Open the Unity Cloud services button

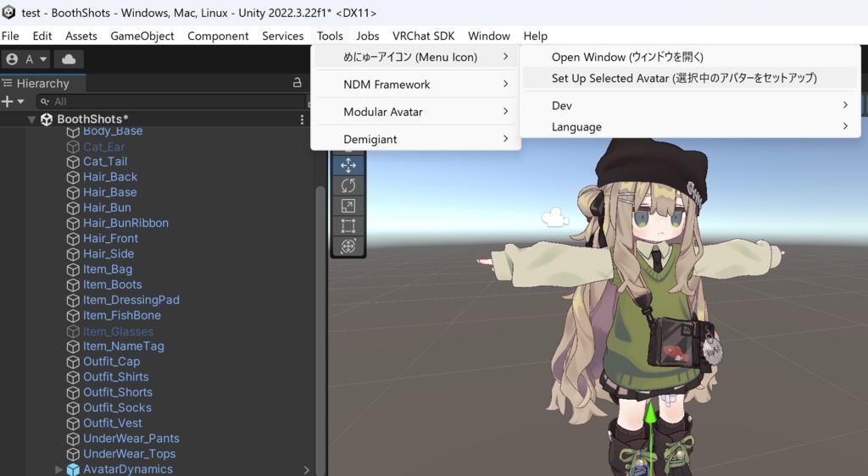point(69,59)
